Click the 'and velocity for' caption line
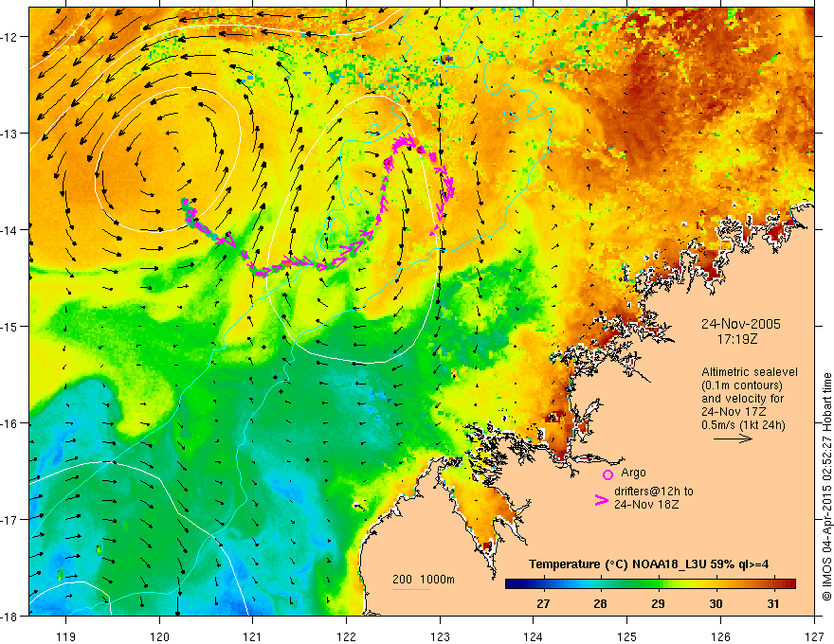Image resolution: width=834 pixels, height=644 pixels. click(742, 398)
